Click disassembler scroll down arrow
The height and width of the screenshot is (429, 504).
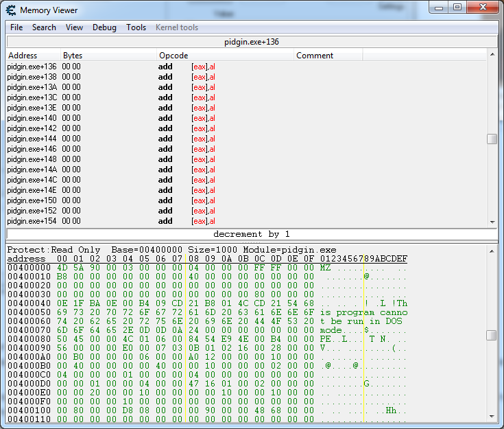[x=492, y=222]
